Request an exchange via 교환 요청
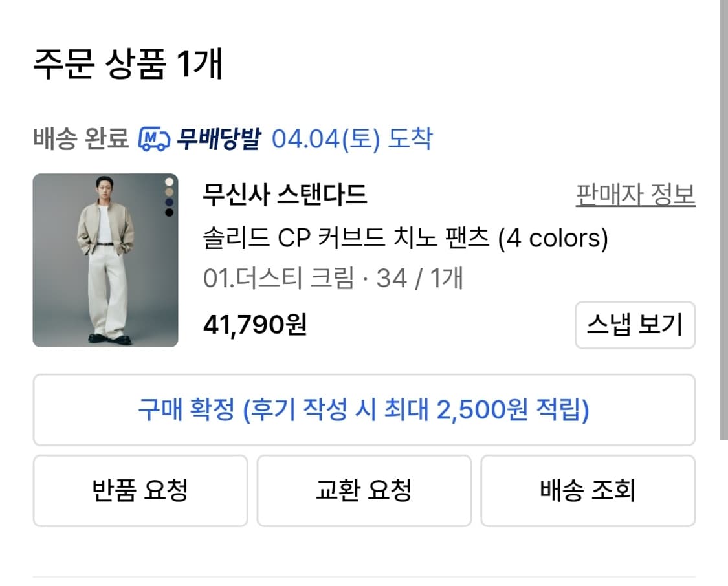The height and width of the screenshot is (586, 728). coord(364,490)
